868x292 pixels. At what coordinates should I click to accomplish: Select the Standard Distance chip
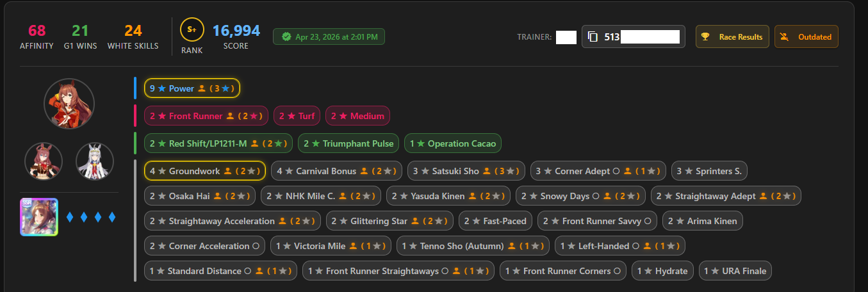point(220,271)
